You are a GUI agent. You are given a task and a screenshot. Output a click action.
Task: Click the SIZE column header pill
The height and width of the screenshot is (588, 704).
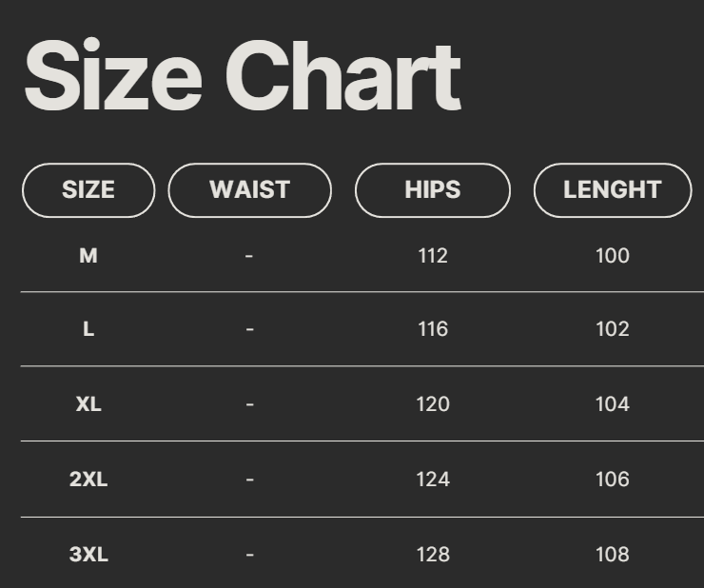coord(88,190)
